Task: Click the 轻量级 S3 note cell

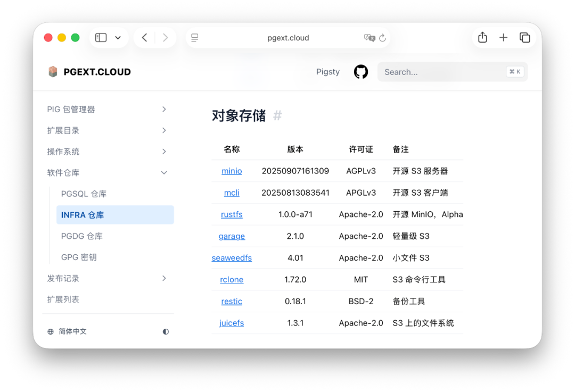Action: (x=410, y=236)
